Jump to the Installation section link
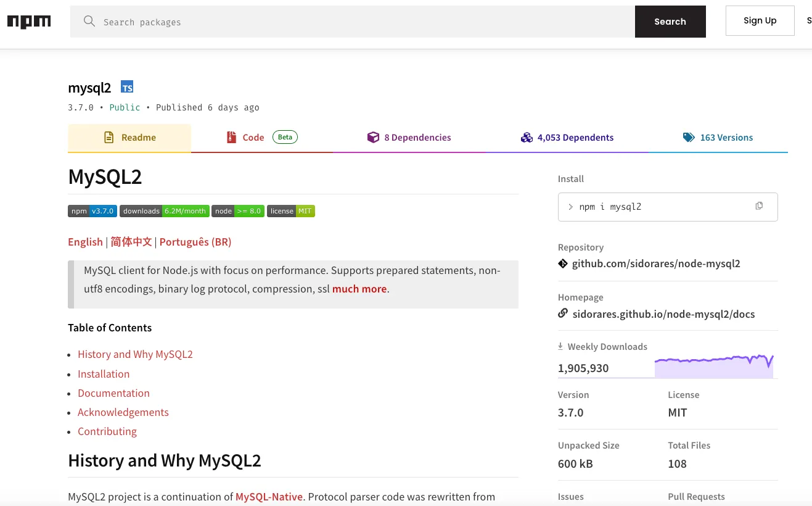The image size is (812, 506). coord(104,374)
